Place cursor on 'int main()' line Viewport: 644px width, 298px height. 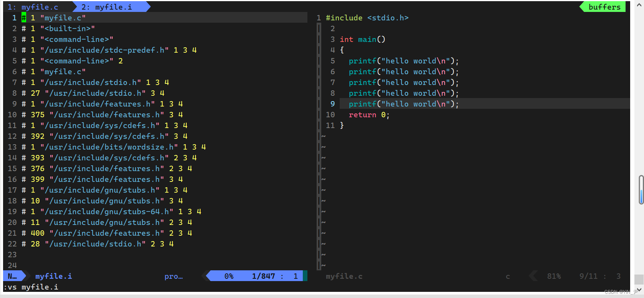point(362,39)
